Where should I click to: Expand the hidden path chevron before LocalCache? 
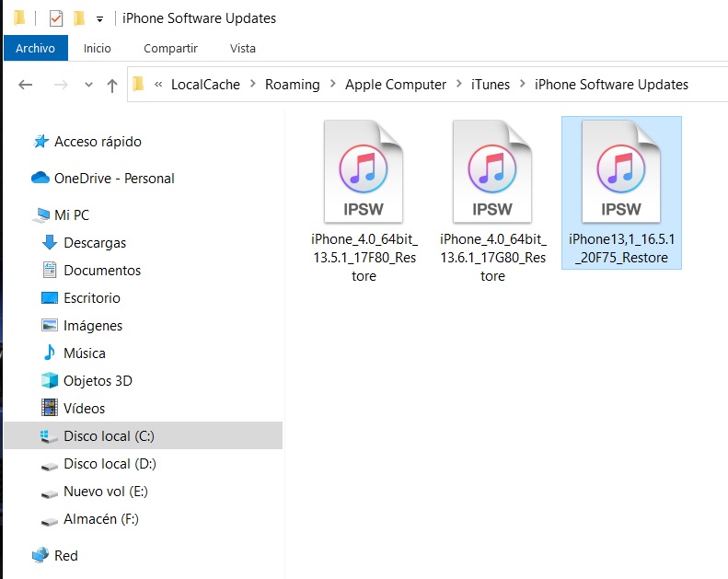(158, 85)
